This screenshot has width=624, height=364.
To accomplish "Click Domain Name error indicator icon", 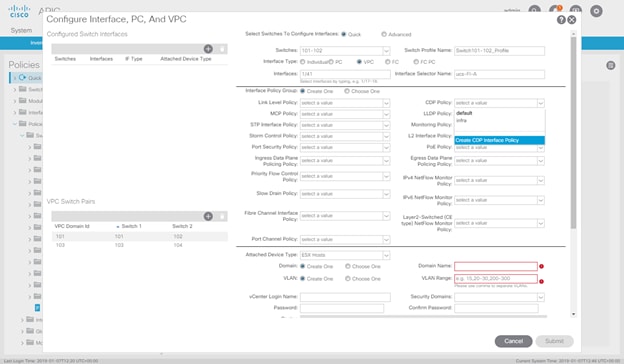I will click(x=541, y=267).
